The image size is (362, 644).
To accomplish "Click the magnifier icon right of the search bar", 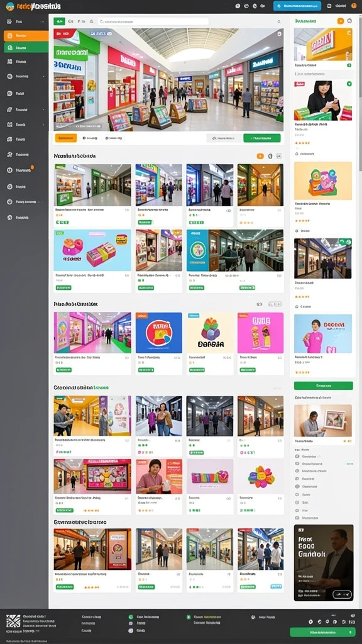I will pos(279,21).
